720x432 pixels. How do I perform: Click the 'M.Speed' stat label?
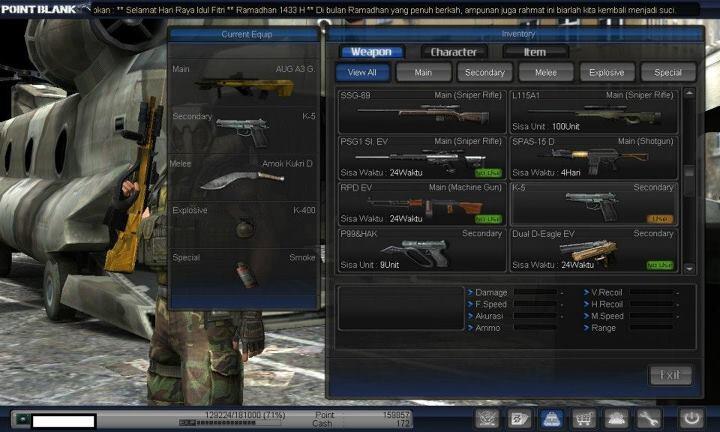click(608, 316)
